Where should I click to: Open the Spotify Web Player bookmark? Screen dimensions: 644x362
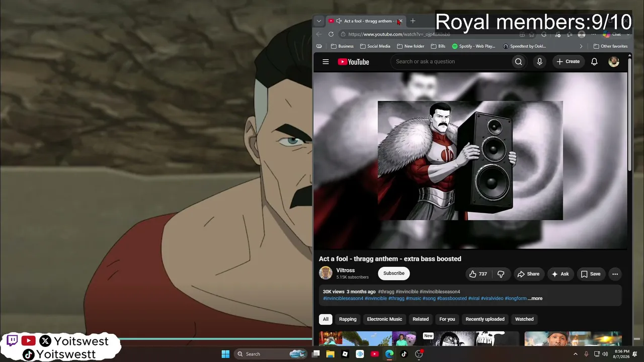(x=473, y=46)
